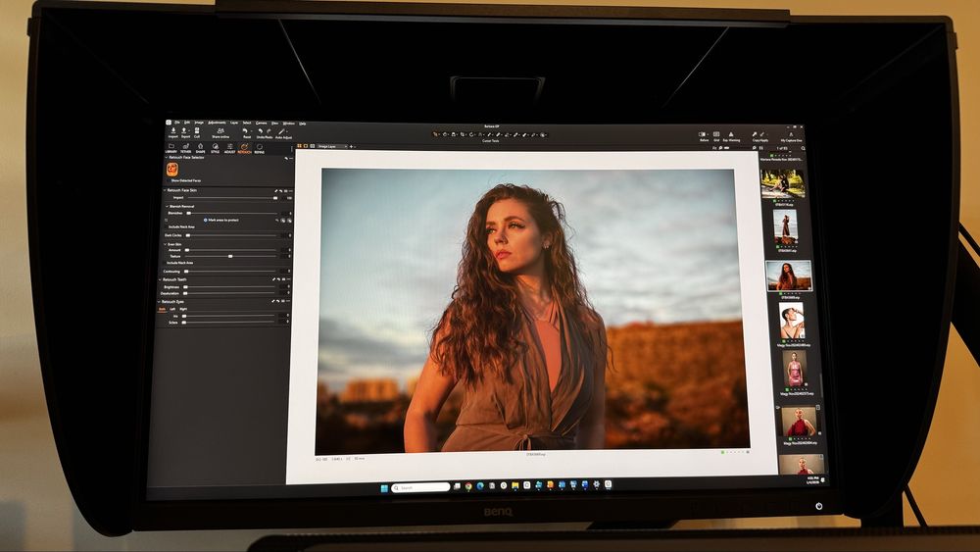Click the Texture slider handle
The image size is (980, 552).
coord(230,256)
